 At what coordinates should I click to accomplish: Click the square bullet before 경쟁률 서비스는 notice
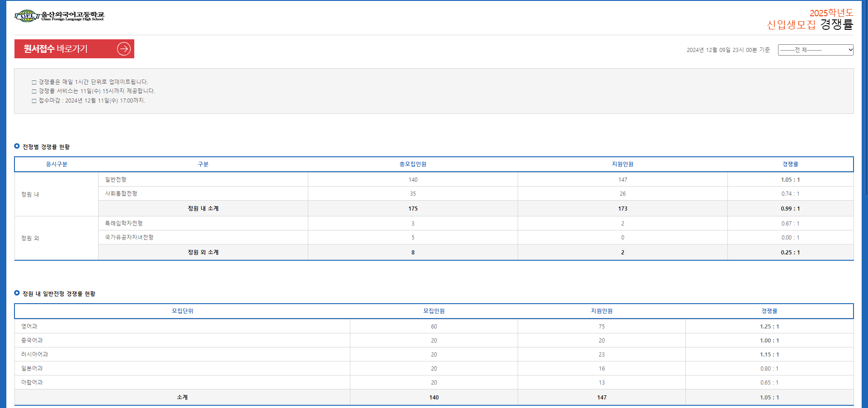coord(34,91)
